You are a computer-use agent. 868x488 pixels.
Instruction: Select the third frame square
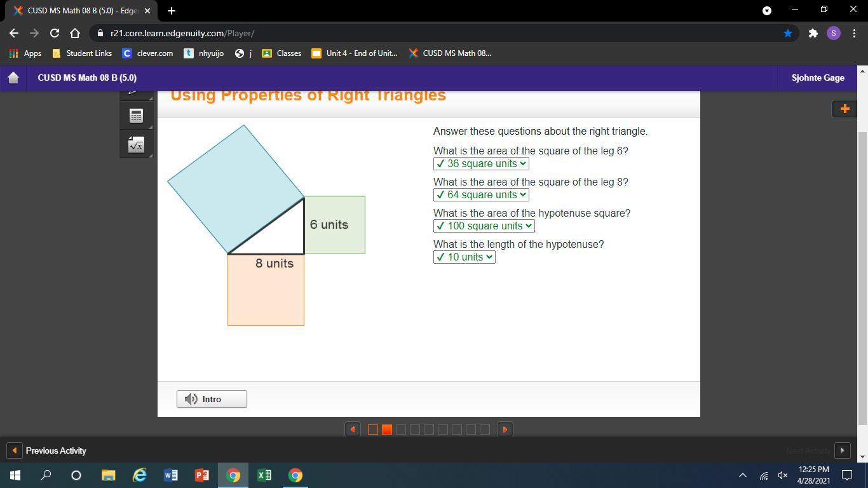click(401, 430)
